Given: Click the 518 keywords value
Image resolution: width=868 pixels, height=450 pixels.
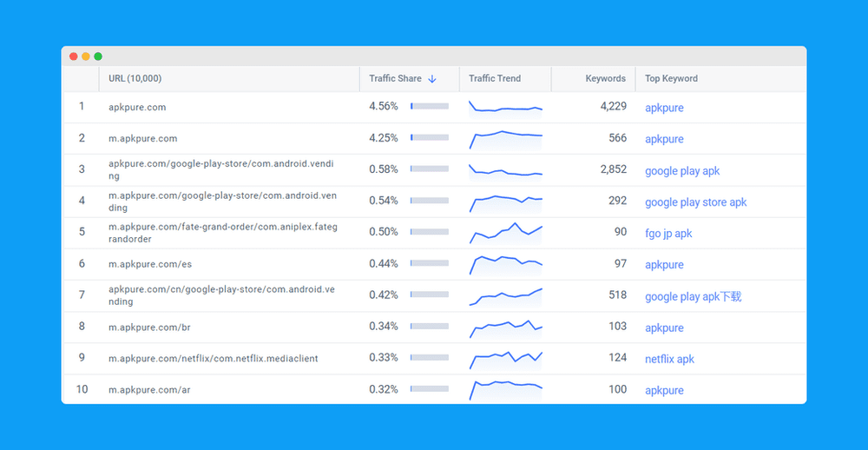Looking at the screenshot, I should pyautogui.click(x=618, y=294).
